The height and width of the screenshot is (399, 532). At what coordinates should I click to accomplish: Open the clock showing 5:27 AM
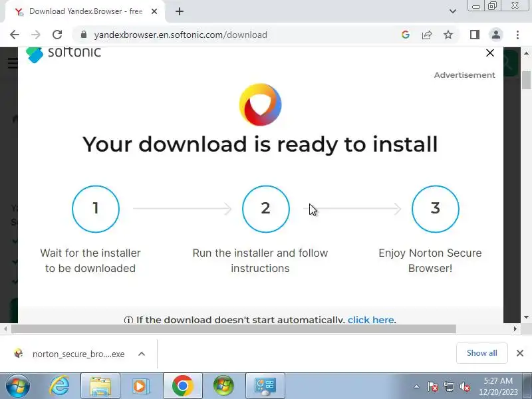498,386
